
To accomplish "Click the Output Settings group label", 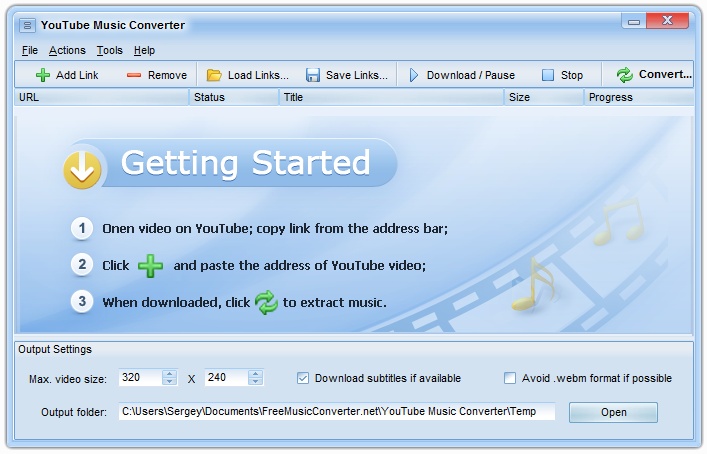I will (55, 349).
